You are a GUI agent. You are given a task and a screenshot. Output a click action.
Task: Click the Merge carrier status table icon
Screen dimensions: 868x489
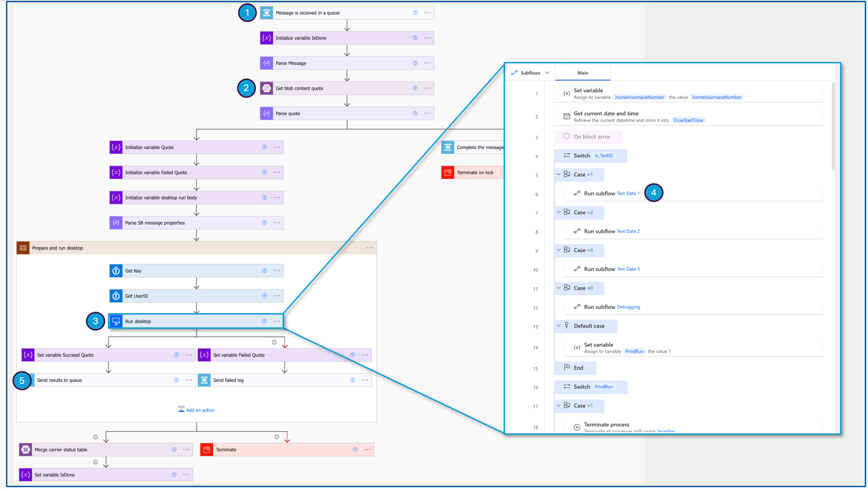25,450
